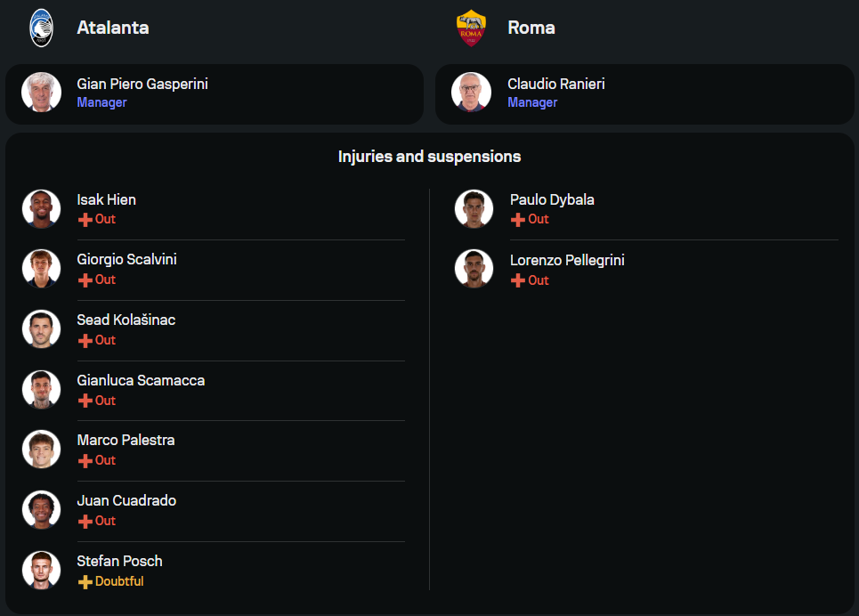Open Marco Palestra's player name link
This screenshot has width=859, height=616.
point(126,440)
